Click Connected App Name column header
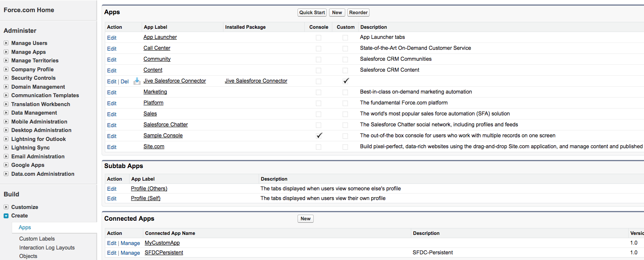The height and width of the screenshot is (260, 644). click(x=170, y=233)
